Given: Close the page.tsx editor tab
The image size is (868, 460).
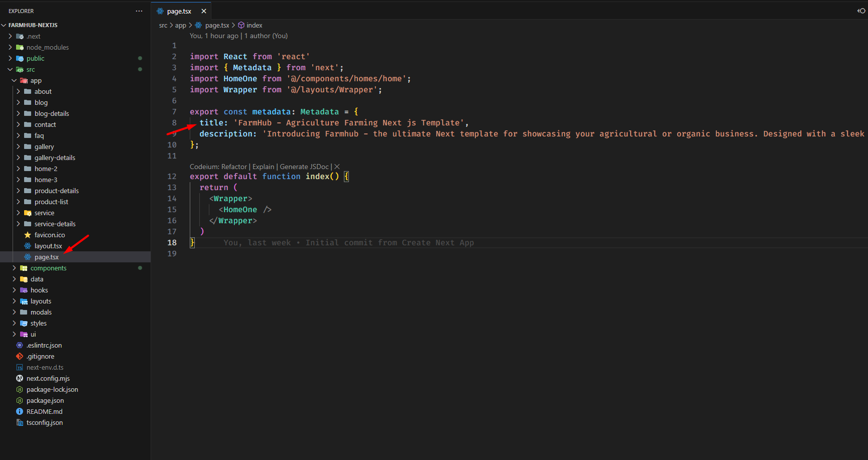Looking at the screenshot, I should pos(204,11).
